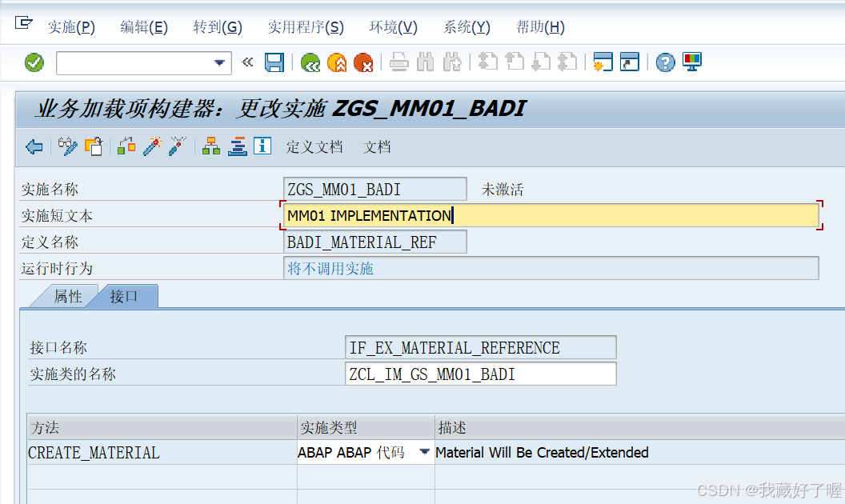Open Help with blue question mark icon

point(666,62)
